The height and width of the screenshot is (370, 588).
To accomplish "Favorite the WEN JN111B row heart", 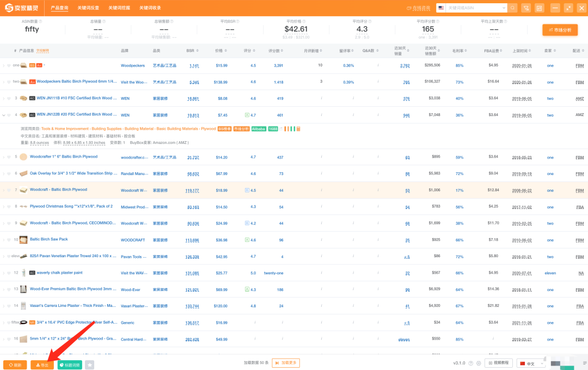I will [x=9, y=99].
